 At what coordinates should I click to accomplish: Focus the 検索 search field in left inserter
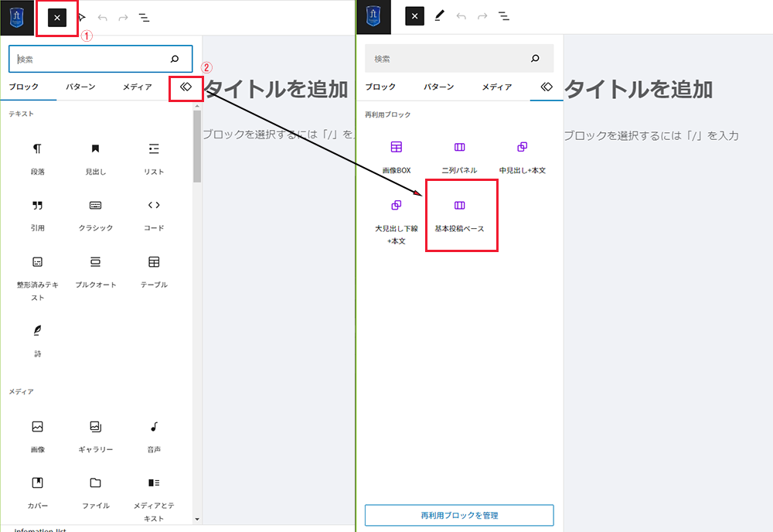[100, 60]
